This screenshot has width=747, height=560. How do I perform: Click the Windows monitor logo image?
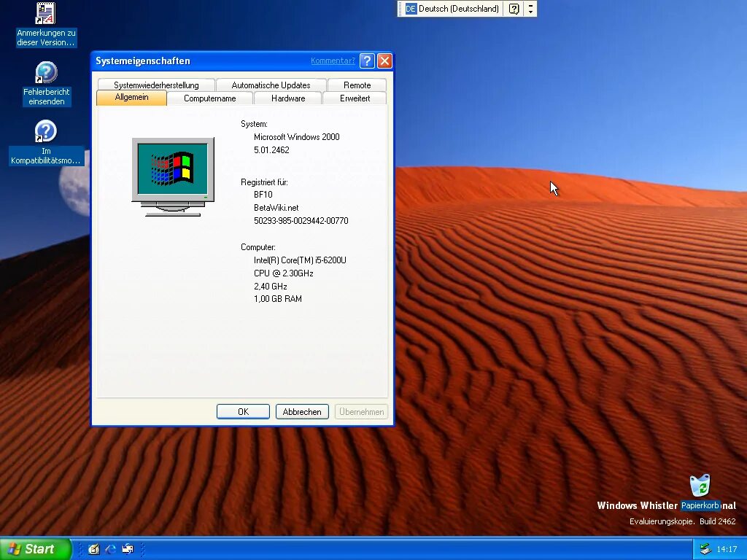point(173,176)
